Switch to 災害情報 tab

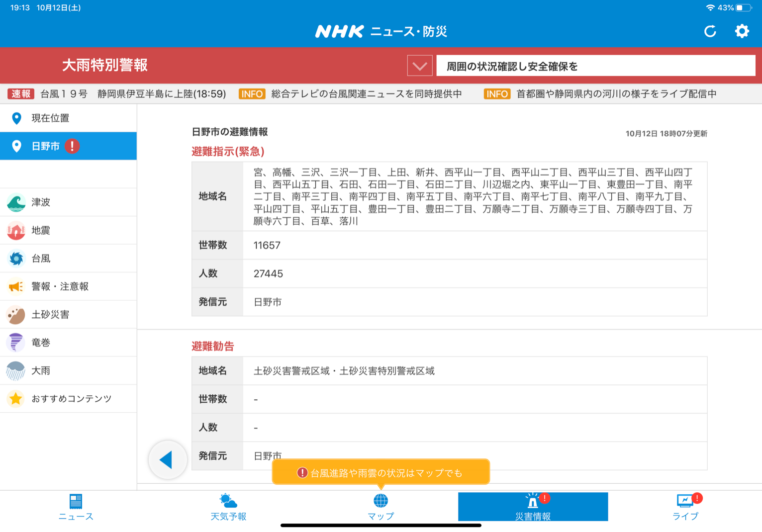pos(533,507)
